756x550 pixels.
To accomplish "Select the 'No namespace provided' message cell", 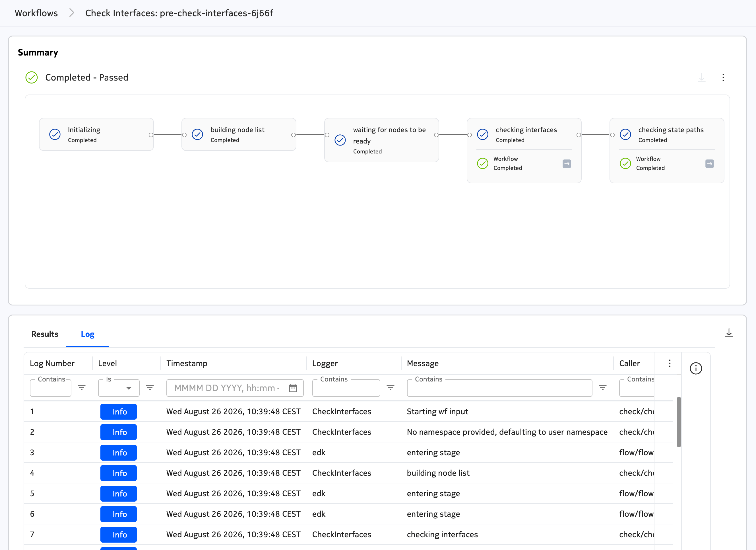I will 507,432.
